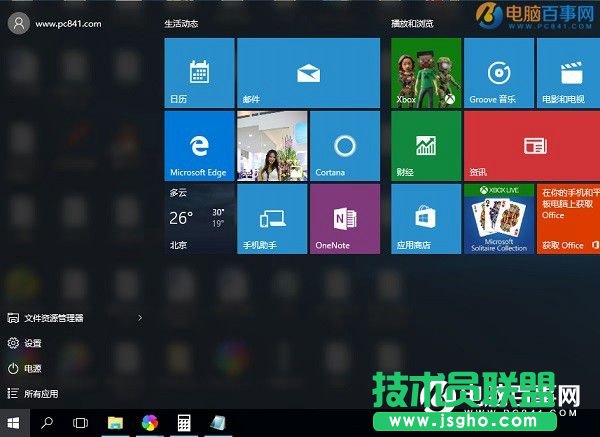Click the 播放和浏览 group header
The width and height of the screenshot is (600, 437).
412,24
